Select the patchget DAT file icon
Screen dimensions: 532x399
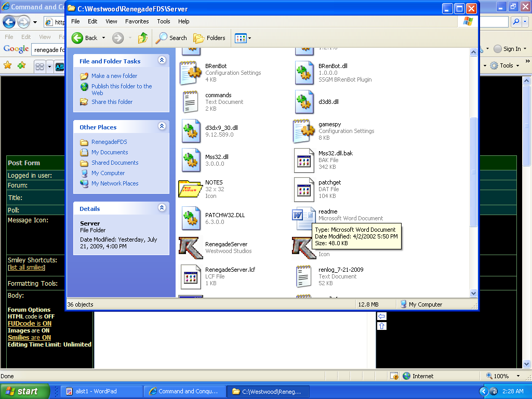pos(304,189)
